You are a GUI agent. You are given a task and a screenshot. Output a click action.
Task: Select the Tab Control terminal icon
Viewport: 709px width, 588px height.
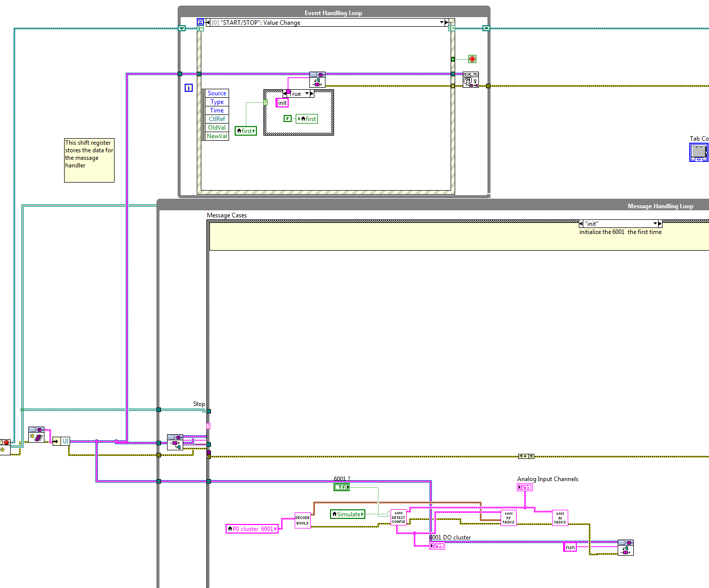click(x=699, y=152)
